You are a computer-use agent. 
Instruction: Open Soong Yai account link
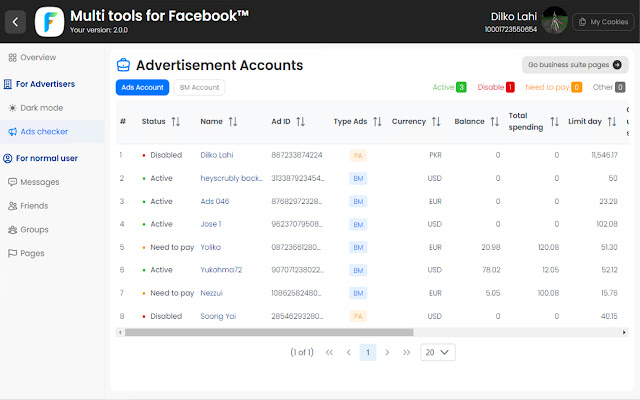point(218,316)
